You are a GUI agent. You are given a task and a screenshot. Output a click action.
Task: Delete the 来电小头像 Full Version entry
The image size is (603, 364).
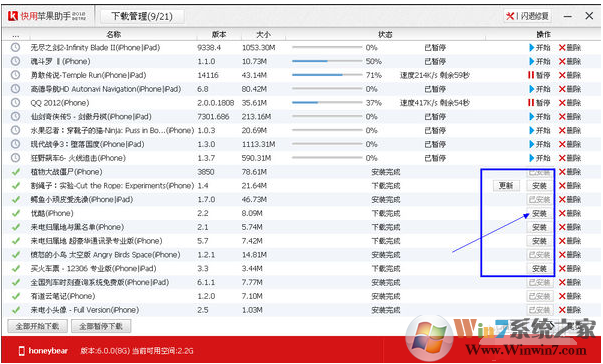point(570,310)
